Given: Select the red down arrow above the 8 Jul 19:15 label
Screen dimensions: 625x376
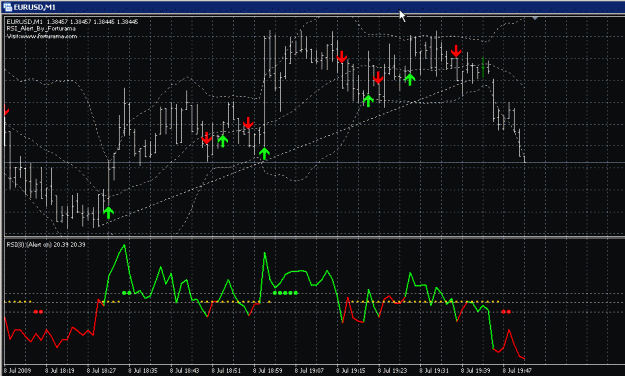Looking at the screenshot, I should point(342,57).
